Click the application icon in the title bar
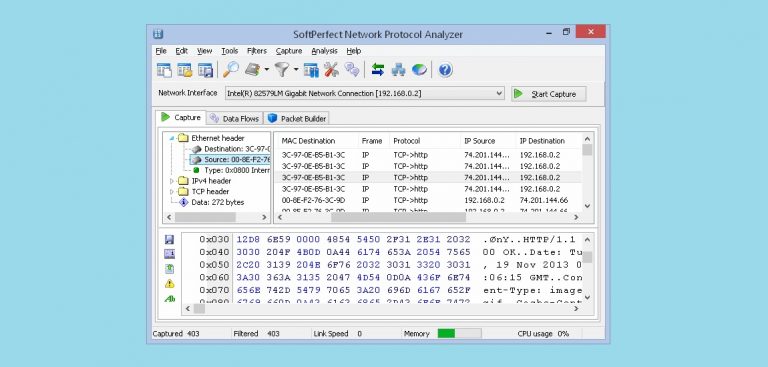 click(158, 34)
